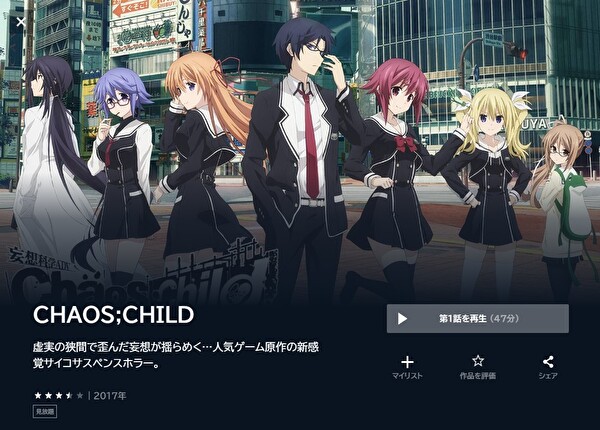The image size is (600, 430).
Task: Click the play triangle for episode 1
Action: (402, 319)
